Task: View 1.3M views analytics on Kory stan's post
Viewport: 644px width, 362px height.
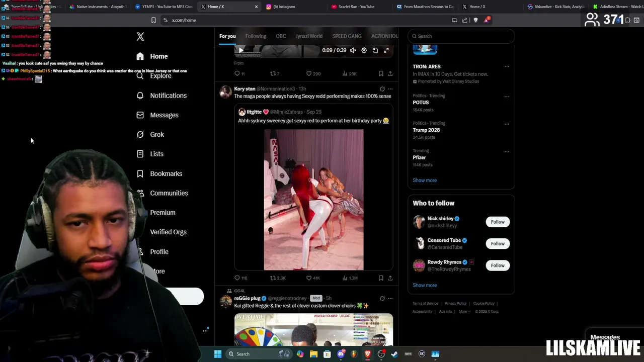Action: (350, 278)
